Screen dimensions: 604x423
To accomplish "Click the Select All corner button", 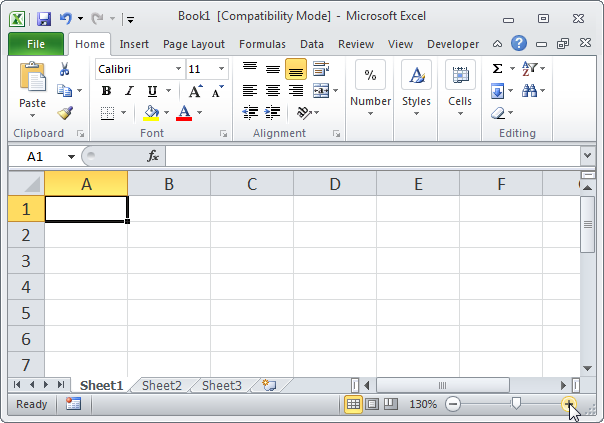I will (26, 184).
